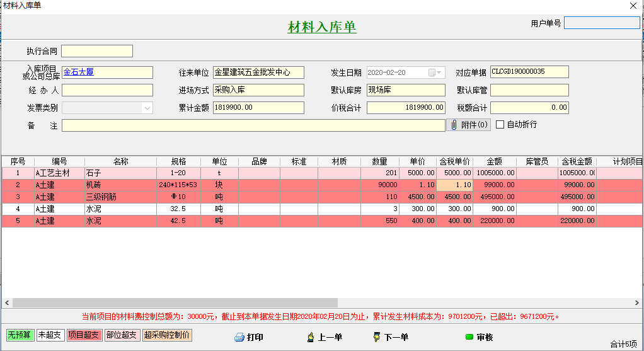Click the 经办人 input field

[x=107, y=90]
